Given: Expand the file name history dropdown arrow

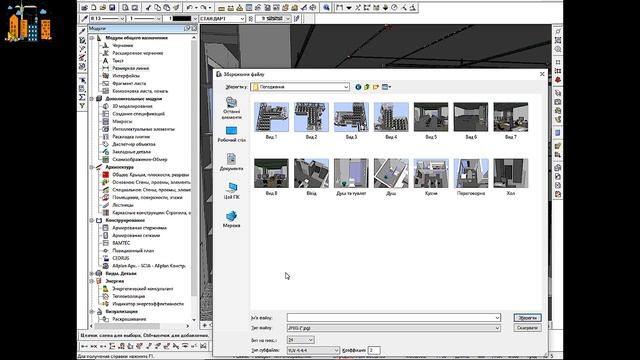Looking at the screenshot, I should click(497, 318).
